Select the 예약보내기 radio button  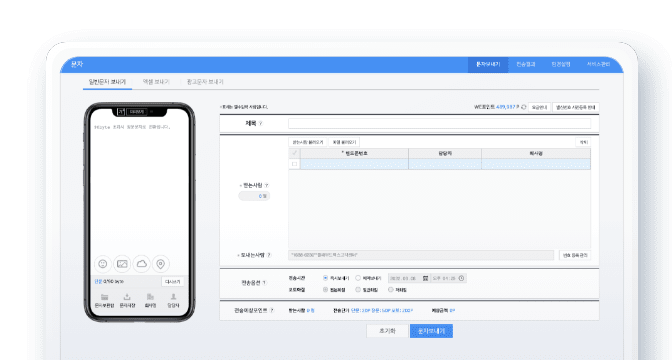click(x=358, y=278)
